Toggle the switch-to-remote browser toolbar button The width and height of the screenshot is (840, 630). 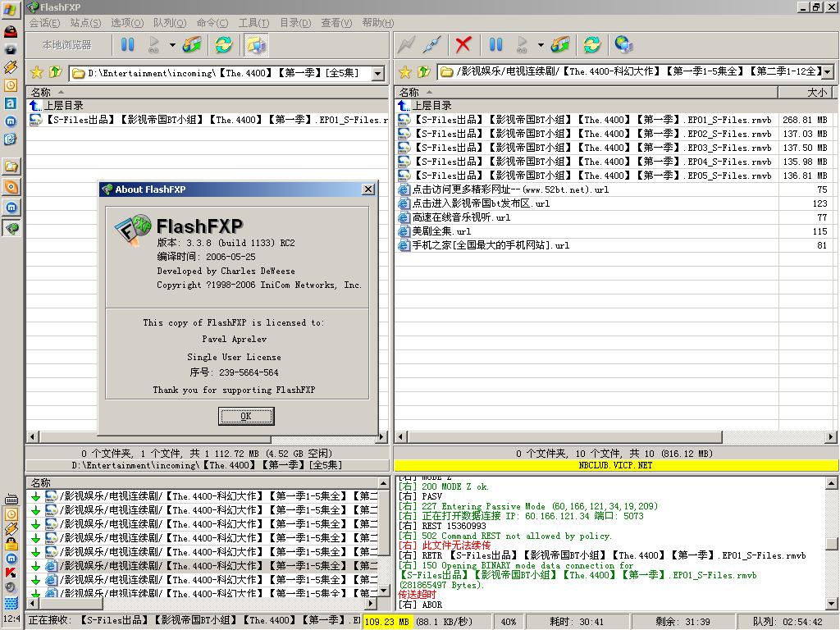point(256,45)
